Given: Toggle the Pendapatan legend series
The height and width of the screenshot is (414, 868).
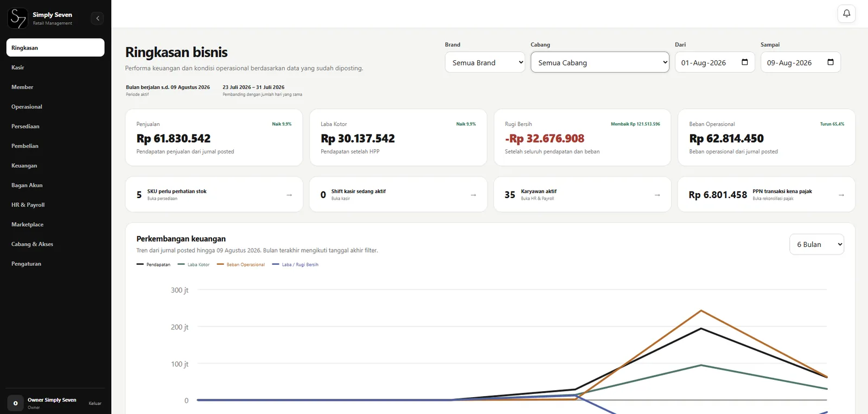Looking at the screenshot, I should coord(154,265).
